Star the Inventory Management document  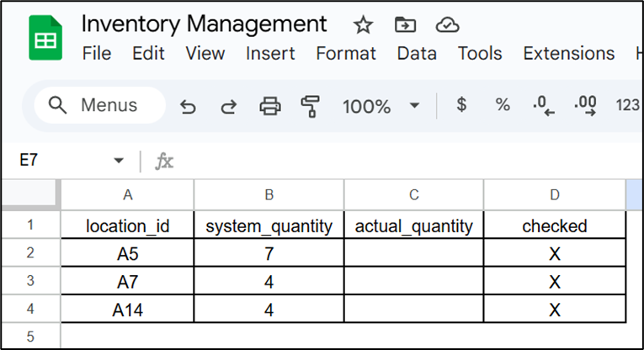363,24
